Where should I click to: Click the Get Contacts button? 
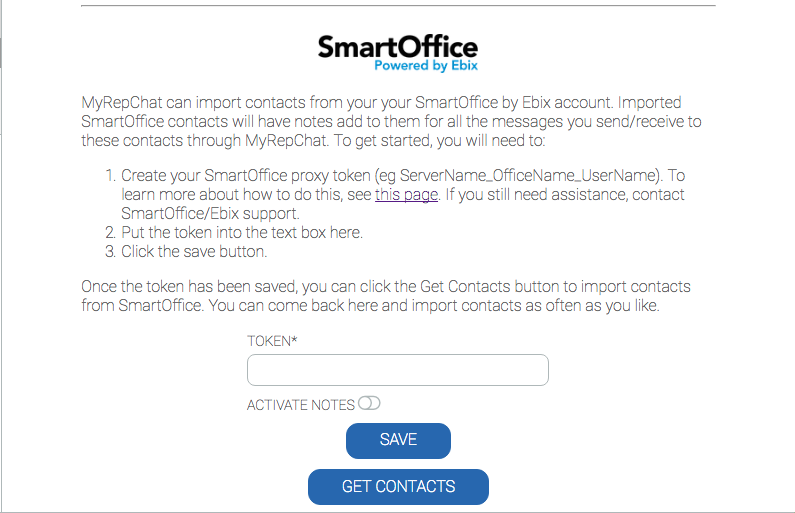(x=398, y=487)
